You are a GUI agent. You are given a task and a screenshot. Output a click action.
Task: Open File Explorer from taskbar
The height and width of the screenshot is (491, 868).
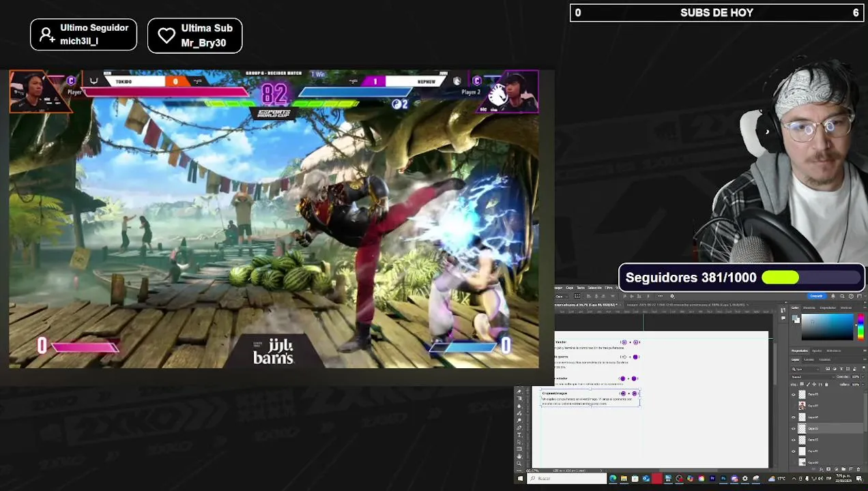click(624, 478)
